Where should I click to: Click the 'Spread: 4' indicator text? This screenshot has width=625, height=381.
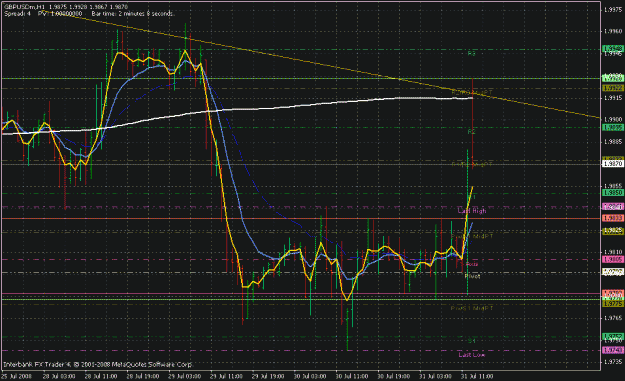[18, 14]
